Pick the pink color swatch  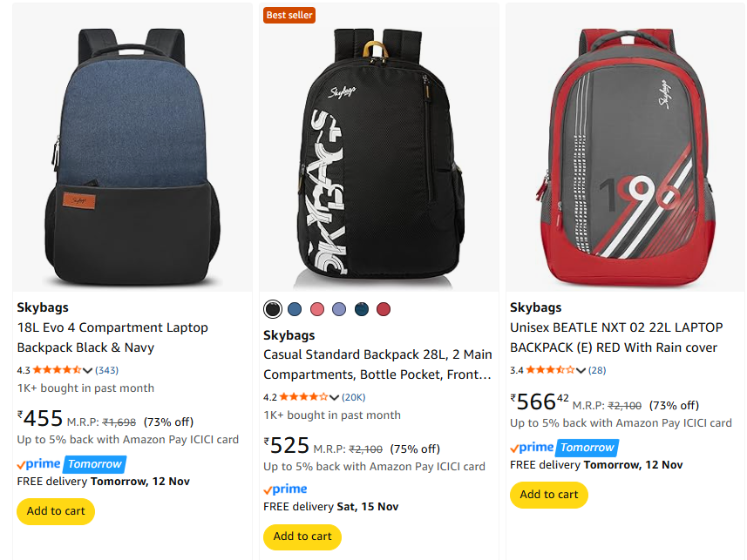coord(317,309)
